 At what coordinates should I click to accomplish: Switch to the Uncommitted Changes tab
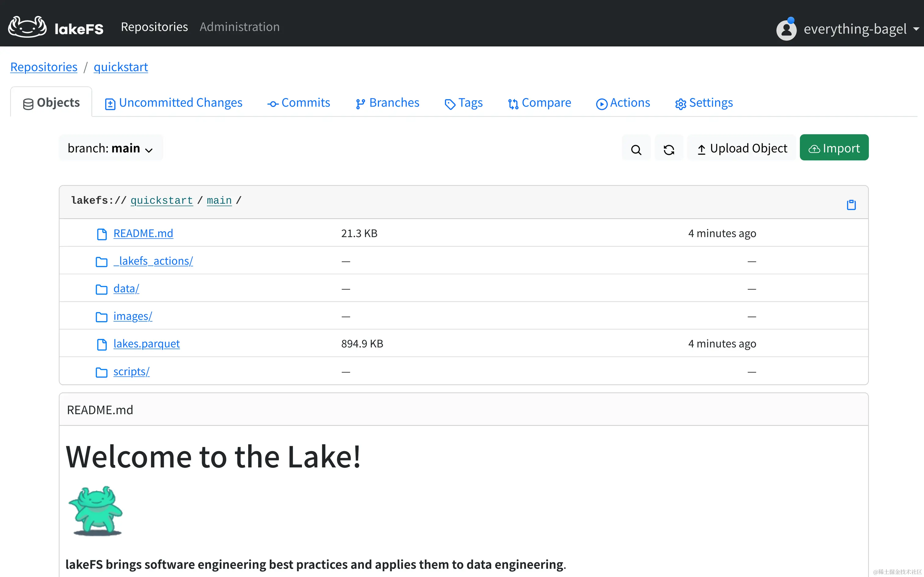point(174,103)
